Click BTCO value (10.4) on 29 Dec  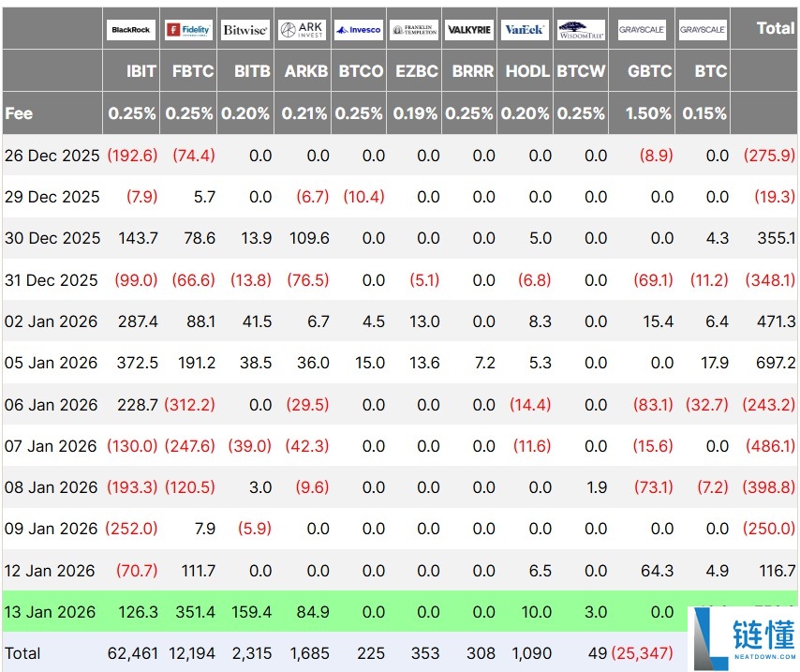(363, 197)
